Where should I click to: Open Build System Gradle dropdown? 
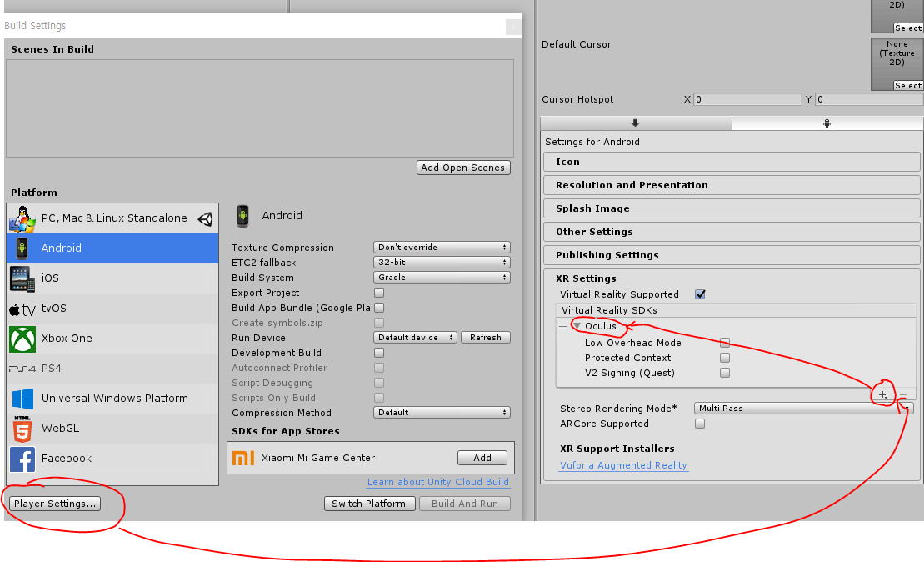point(442,277)
